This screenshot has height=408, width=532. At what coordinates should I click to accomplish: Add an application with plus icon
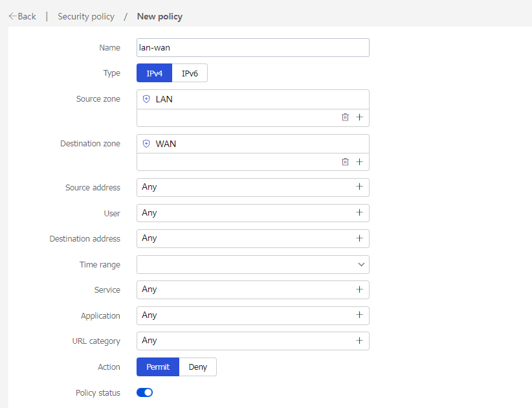[359, 315]
